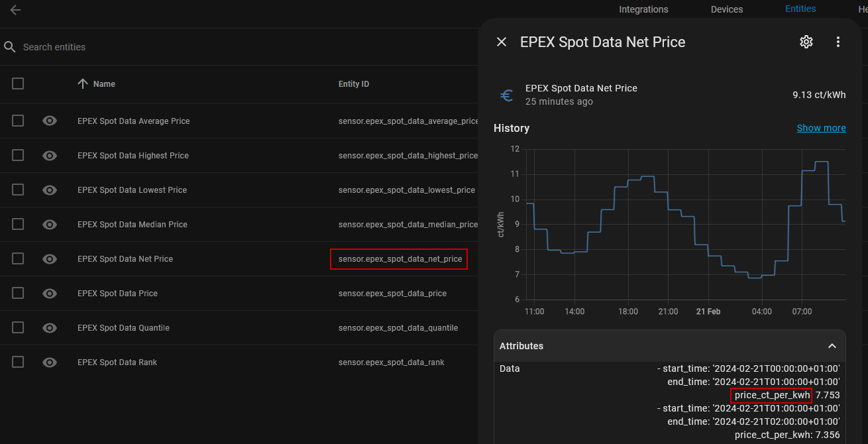Viewport: 868px width, 444px height.
Task: Switch to the Integrations tab
Action: (x=643, y=9)
